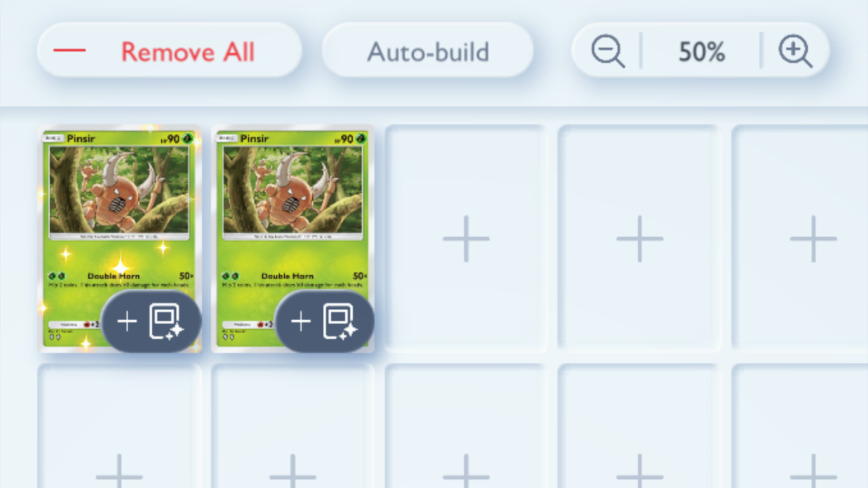Viewport: 868px width, 488px height.
Task: Click the zoom in magnifier icon
Action: pos(795,51)
